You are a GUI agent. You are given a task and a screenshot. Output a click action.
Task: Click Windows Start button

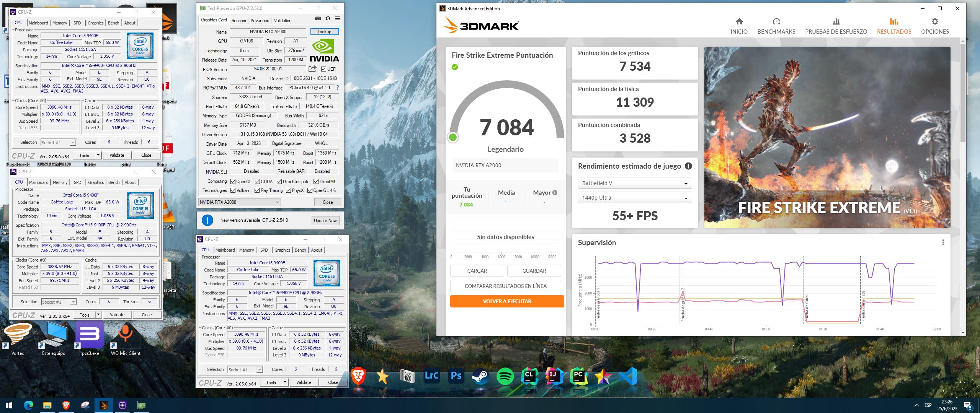click(x=9, y=405)
